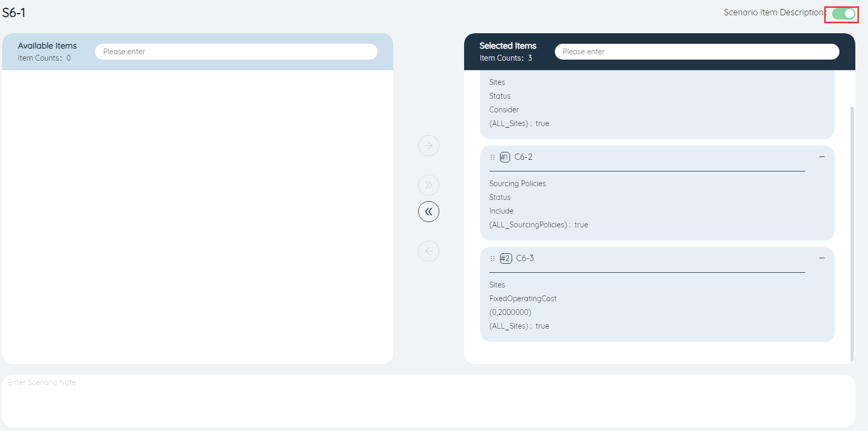Select the C6-2 item title
This screenshot has width=868, height=431.
(x=523, y=157)
